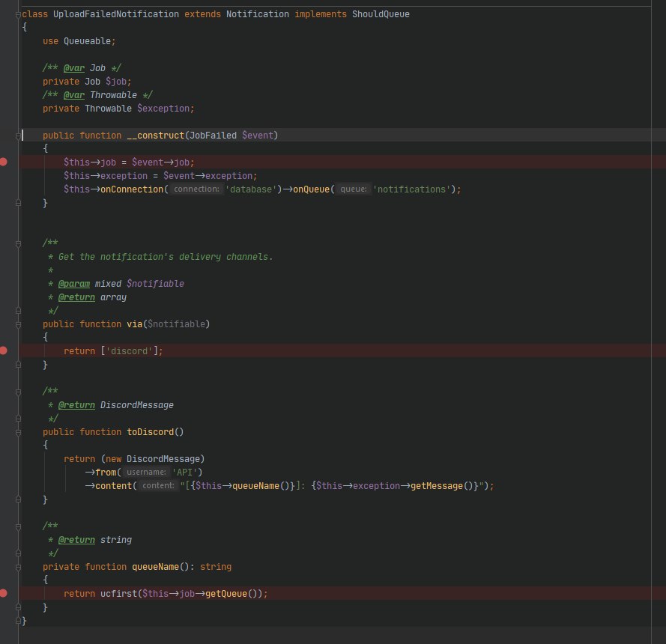
Task: Click the ShouldQueue interface name
Action: pyautogui.click(x=381, y=14)
